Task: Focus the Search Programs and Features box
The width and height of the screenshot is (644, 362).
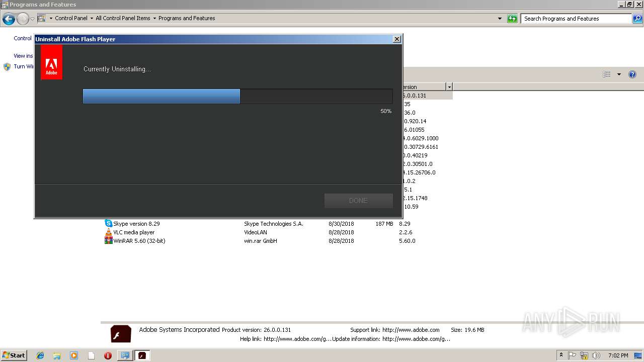Action: coord(576,19)
